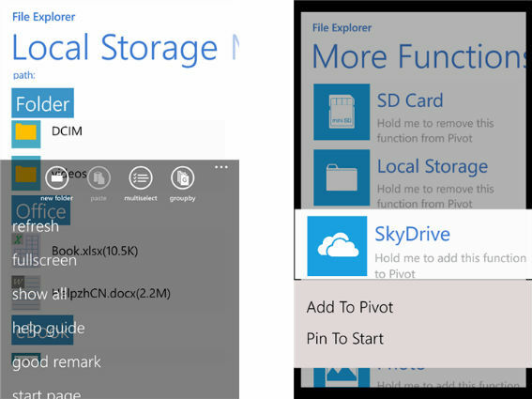Tap File Explorer header in right screen
Viewport: 532px width, 399px height.
pos(342,28)
